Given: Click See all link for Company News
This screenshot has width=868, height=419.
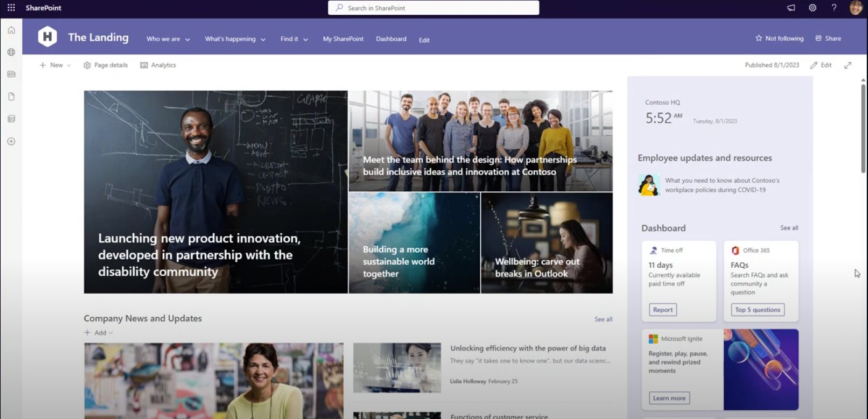Looking at the screenshot, I should pyautogui.click(x=603, y=320).
